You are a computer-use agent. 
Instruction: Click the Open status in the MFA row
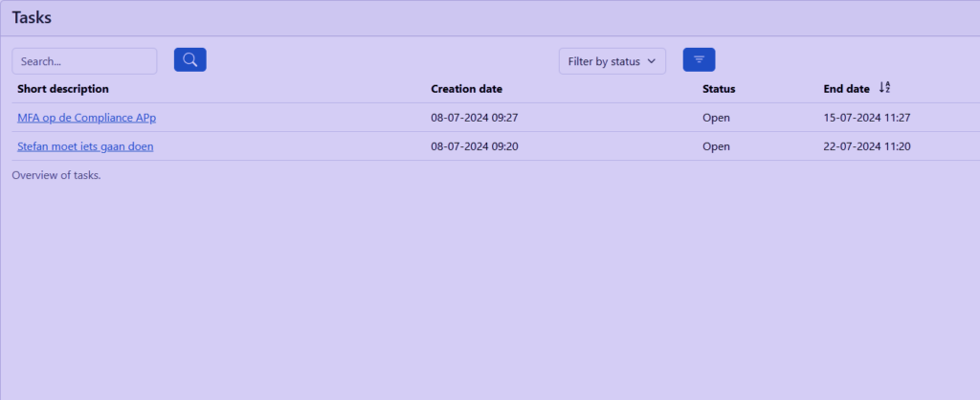point(716,118)
